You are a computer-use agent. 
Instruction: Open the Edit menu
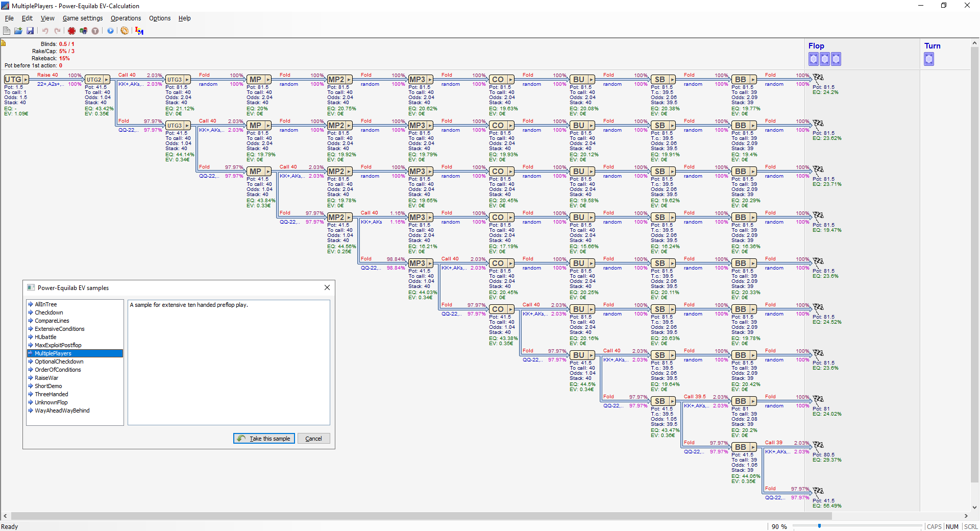(27, 18)
